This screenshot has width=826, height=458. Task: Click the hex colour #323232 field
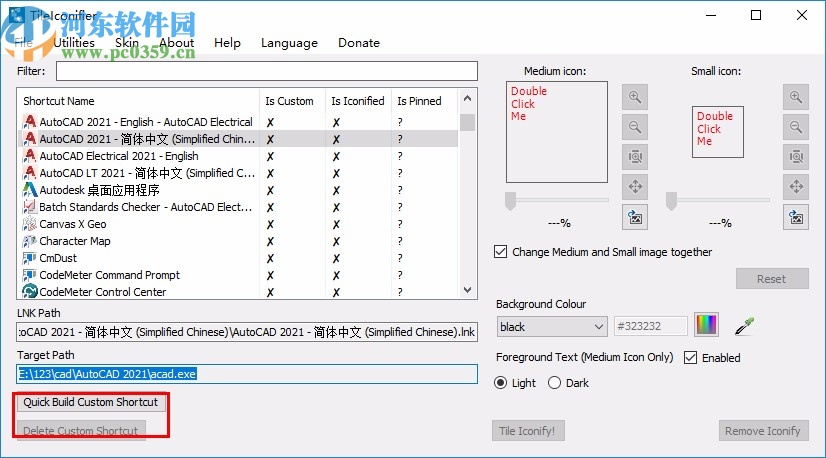(x=651, y=326)
